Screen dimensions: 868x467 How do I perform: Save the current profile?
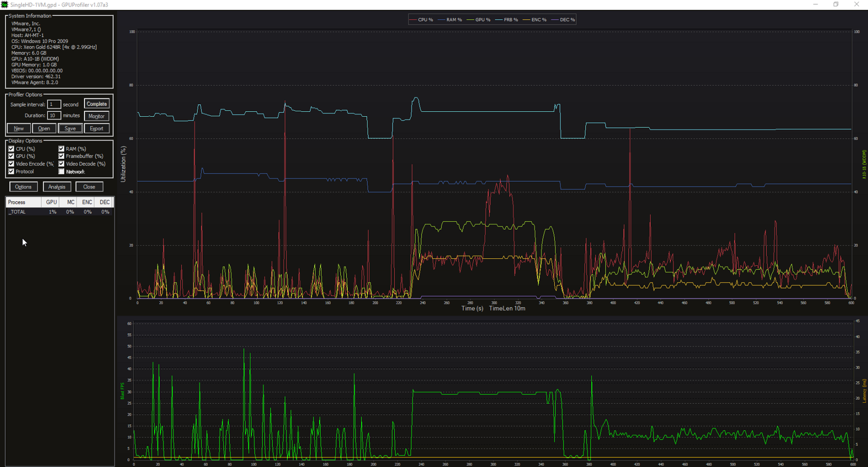coord(70,128)
